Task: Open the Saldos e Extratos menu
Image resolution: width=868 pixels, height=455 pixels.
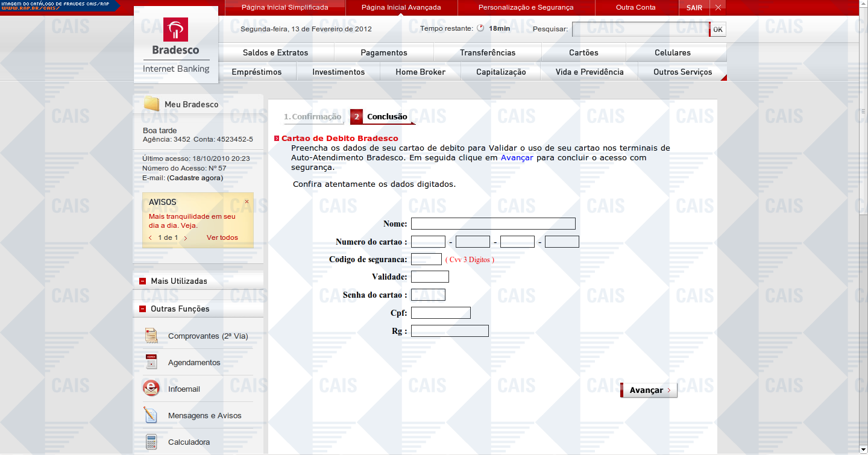Action: coord(275,52)
